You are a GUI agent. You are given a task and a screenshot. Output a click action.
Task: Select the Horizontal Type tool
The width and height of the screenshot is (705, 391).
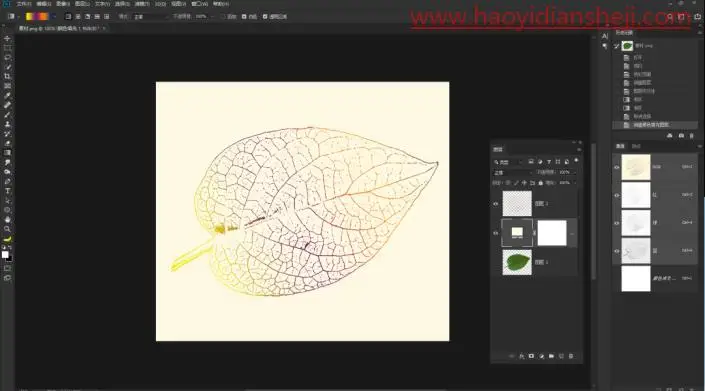point(7,191)
